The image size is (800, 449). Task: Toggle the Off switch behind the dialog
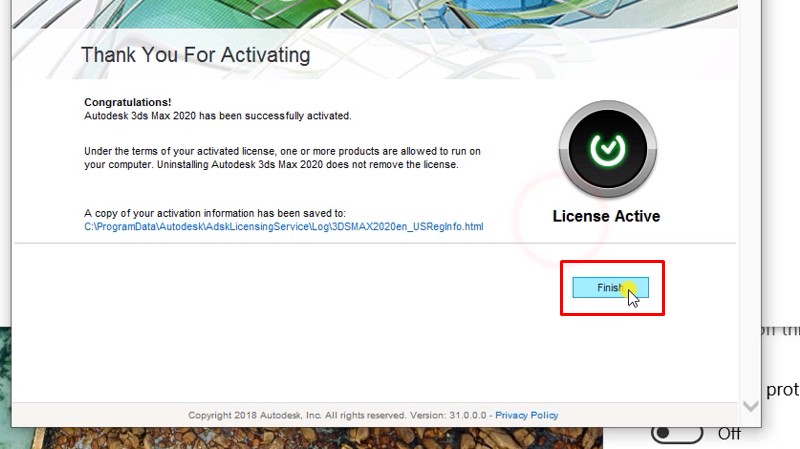point(674,433)
